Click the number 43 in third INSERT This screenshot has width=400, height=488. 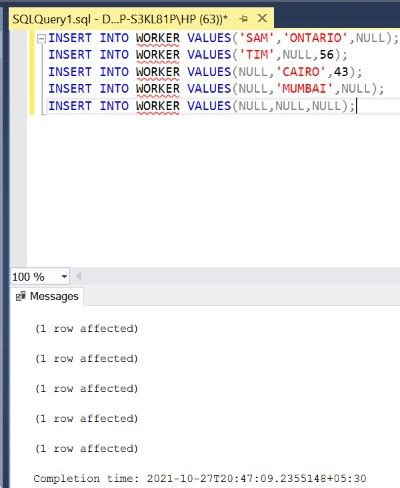click(341, 72)
